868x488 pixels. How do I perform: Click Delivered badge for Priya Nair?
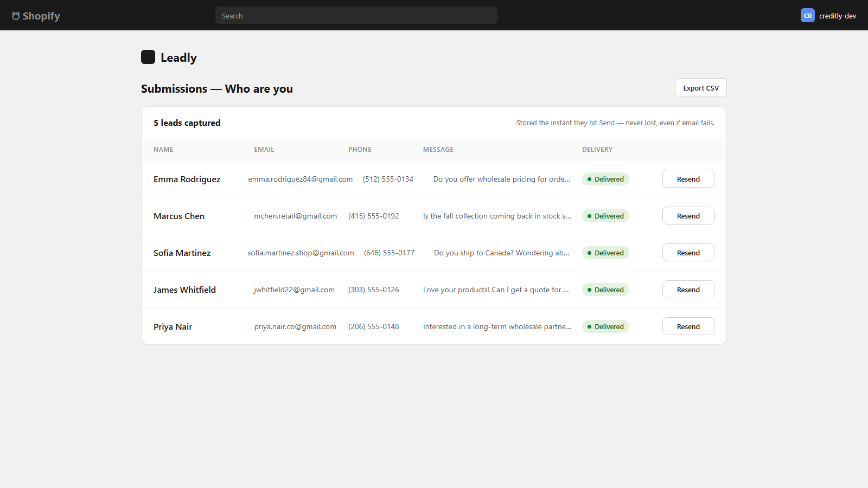pos(605,326)
